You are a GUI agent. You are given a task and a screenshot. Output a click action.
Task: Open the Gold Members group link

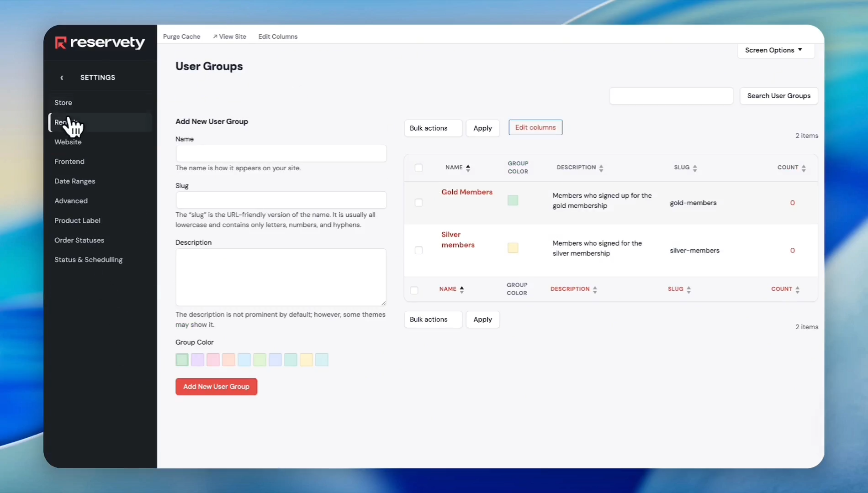(466, 192)
